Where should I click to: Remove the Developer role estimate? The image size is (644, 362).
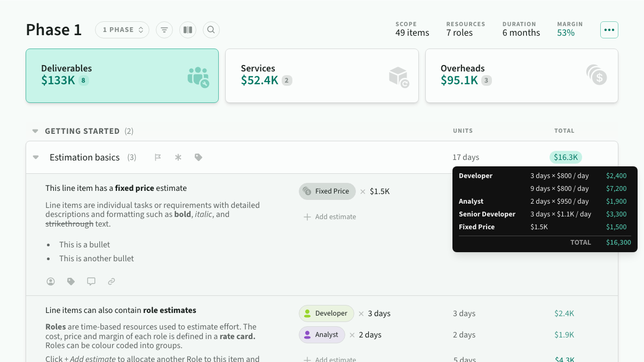[361, 313]
